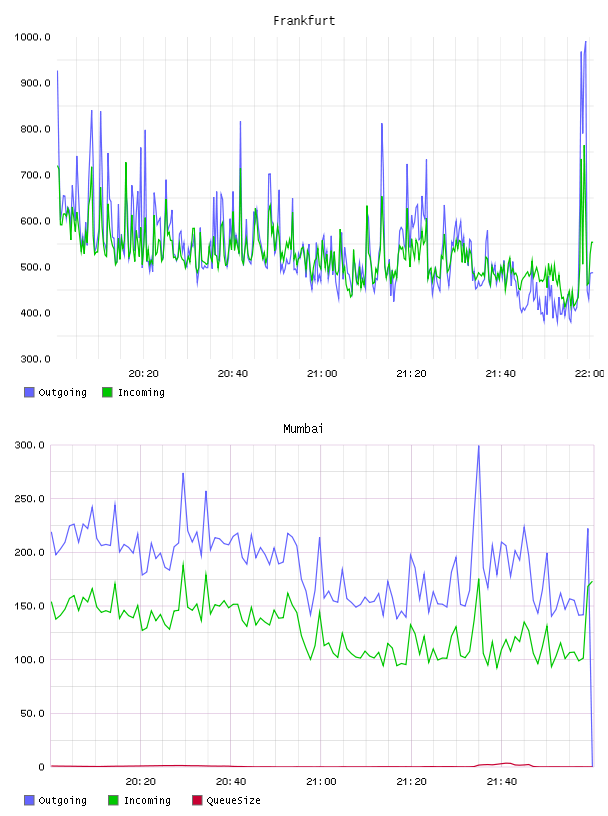Click the Mumbai Outgoing spike reaching 300
This screenshot has width=608, height=816.
[478, 447]
